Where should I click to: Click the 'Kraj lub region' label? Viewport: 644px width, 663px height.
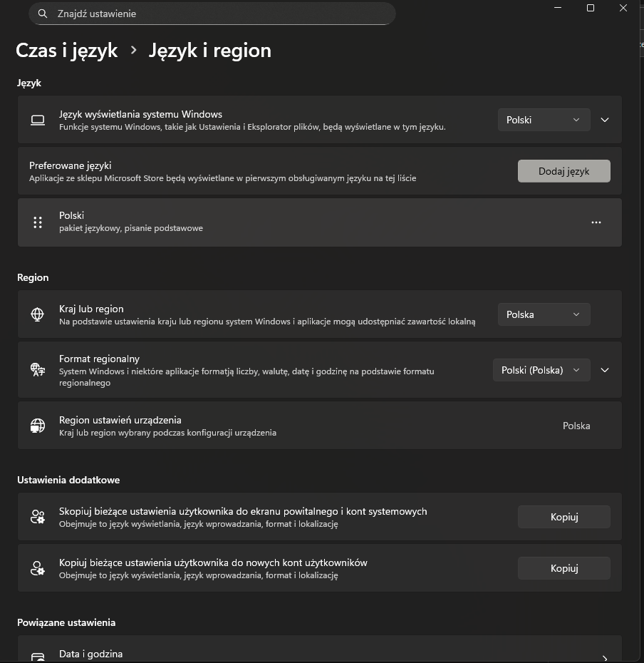tap(91, 309)
